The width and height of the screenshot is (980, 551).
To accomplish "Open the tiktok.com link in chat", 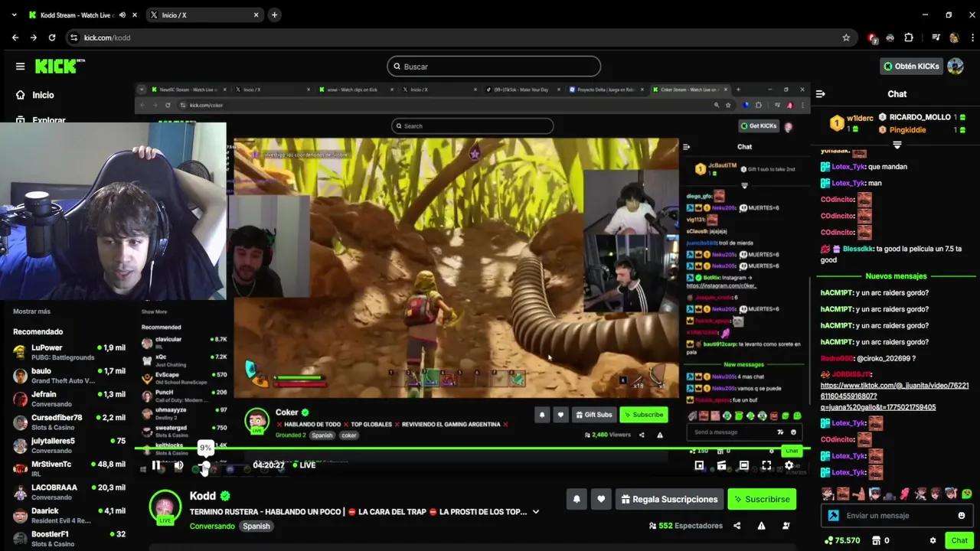I will tap(894, 396).
